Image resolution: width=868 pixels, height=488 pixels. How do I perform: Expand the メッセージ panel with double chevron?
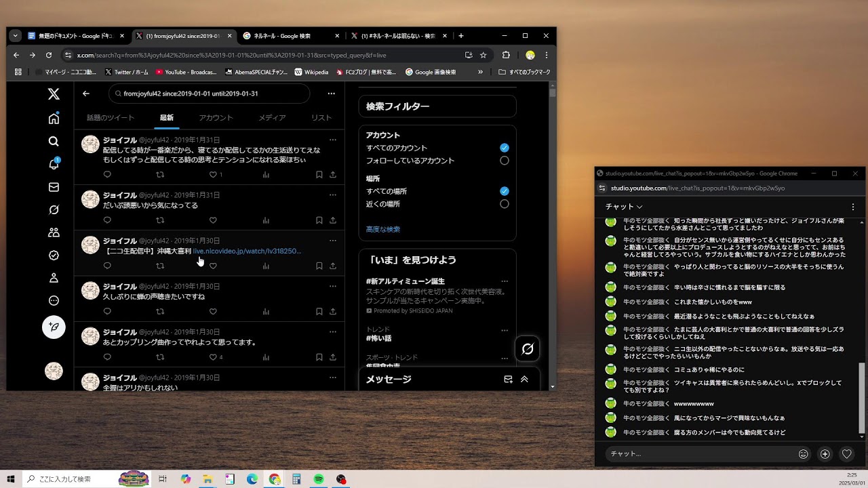(524, 380)
